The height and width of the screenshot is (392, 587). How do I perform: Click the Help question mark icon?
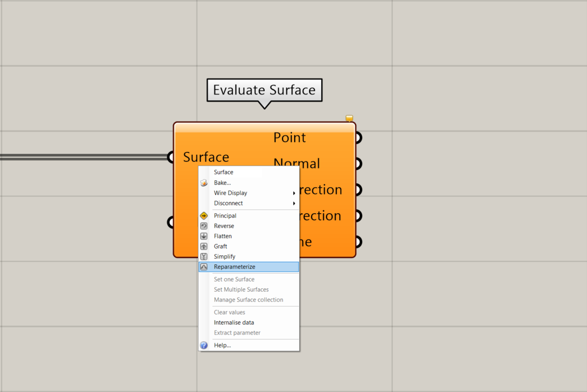point(204,345)
